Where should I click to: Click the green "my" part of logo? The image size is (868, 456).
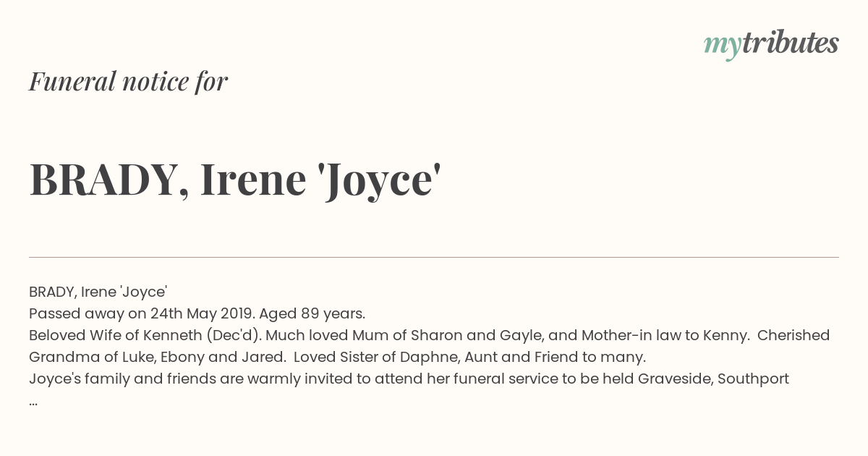[721, 45]
